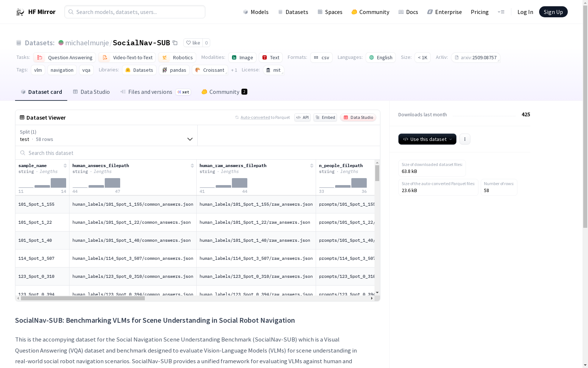Expand the +1 more libraries
588x368 pixels.
click(234, 70)
